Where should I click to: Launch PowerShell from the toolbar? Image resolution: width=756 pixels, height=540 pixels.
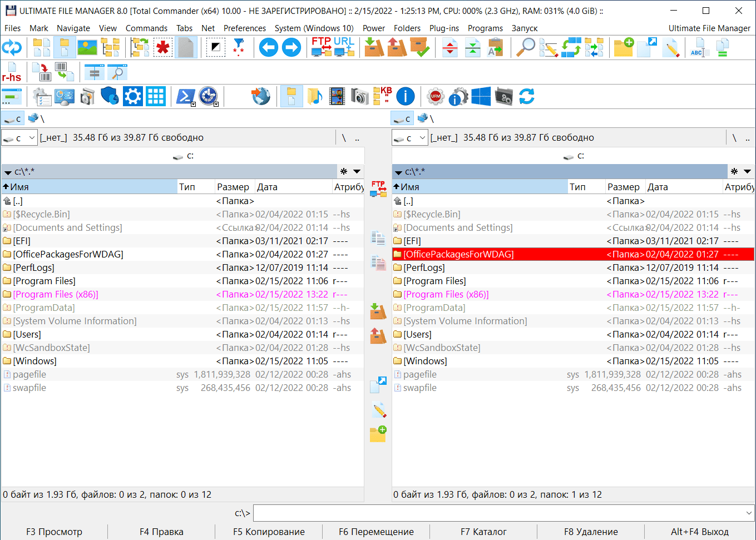tap(185, 96)
